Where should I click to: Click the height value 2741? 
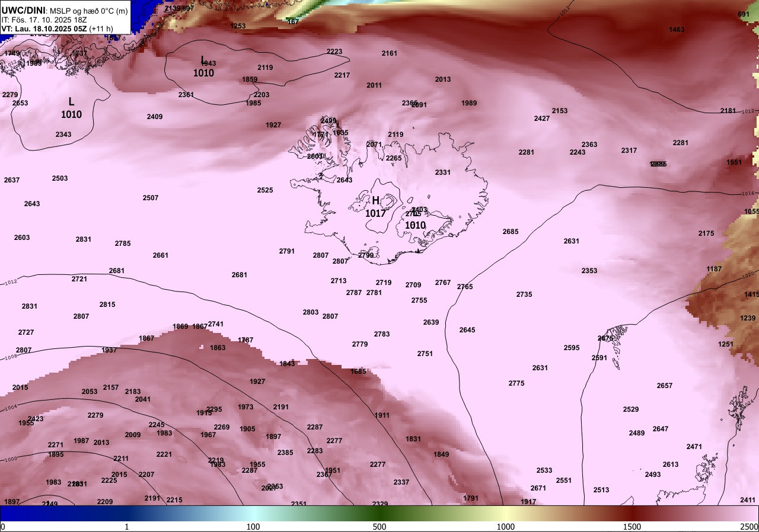pyautogui.click(x=216, y=325)
